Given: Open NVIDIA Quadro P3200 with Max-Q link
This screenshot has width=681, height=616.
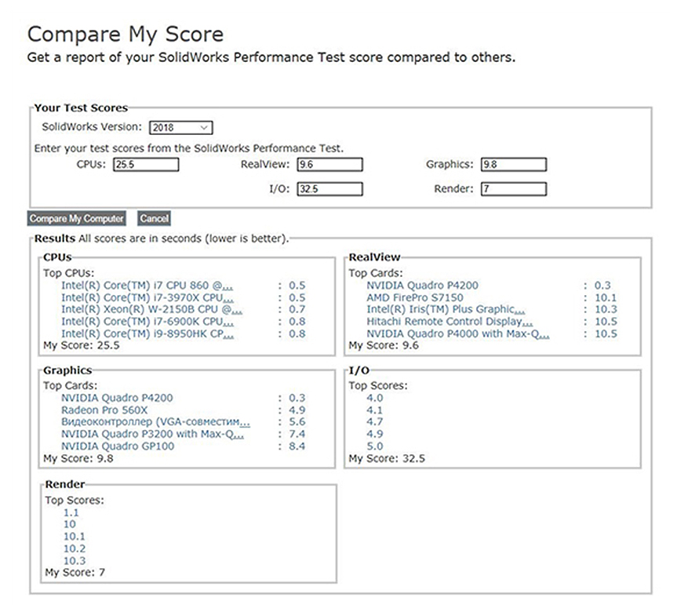Looking at the screenshot, I should pos(152,434).
